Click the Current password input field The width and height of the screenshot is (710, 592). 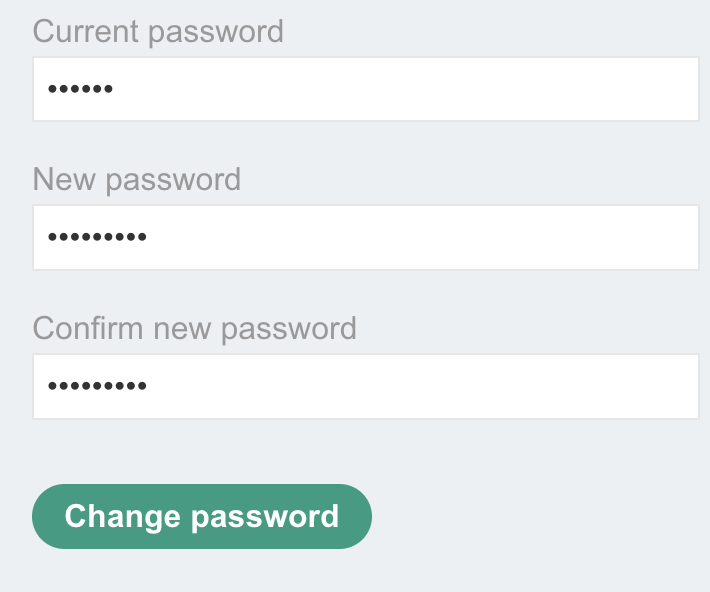click(365, 89)
